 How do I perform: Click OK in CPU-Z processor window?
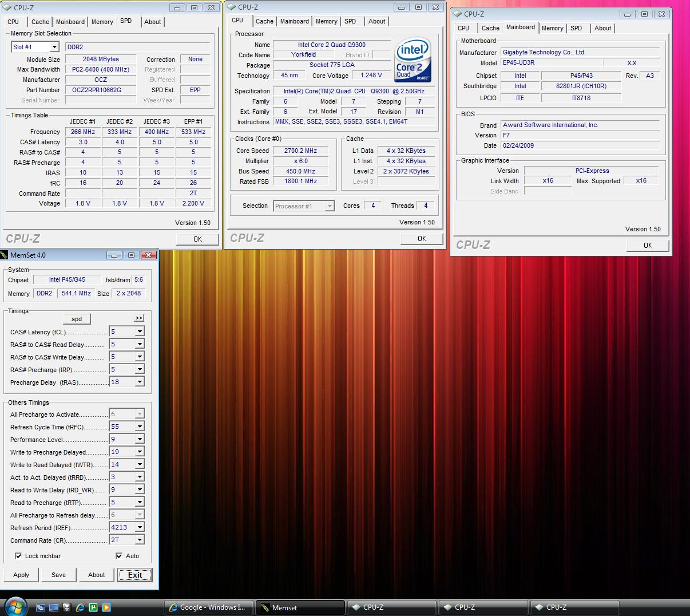pos(422,238)
